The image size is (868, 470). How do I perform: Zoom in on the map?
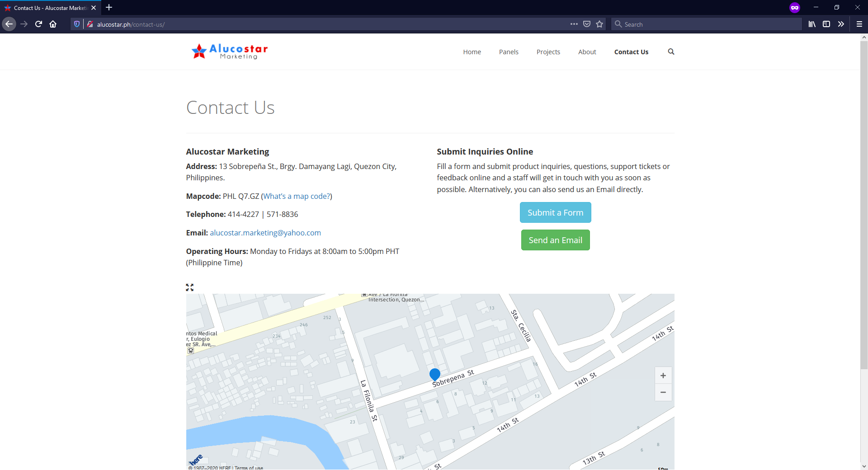point(663,376)
